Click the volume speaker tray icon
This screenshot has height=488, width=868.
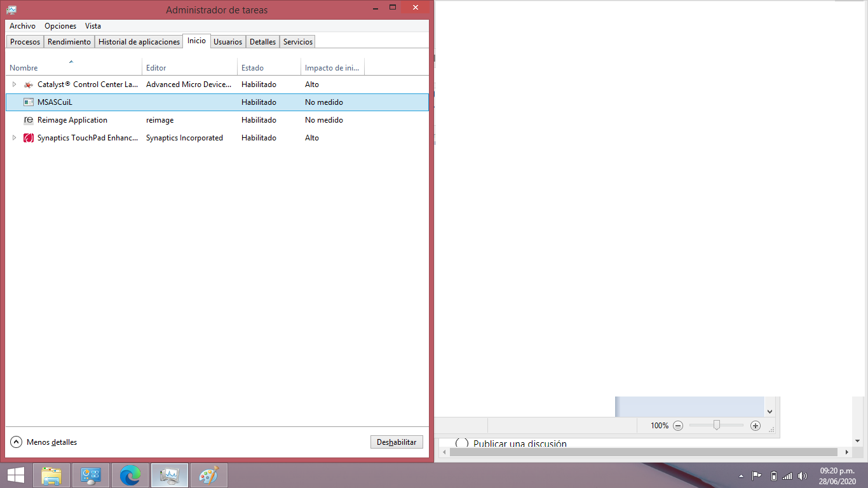[x=803, y=476]
